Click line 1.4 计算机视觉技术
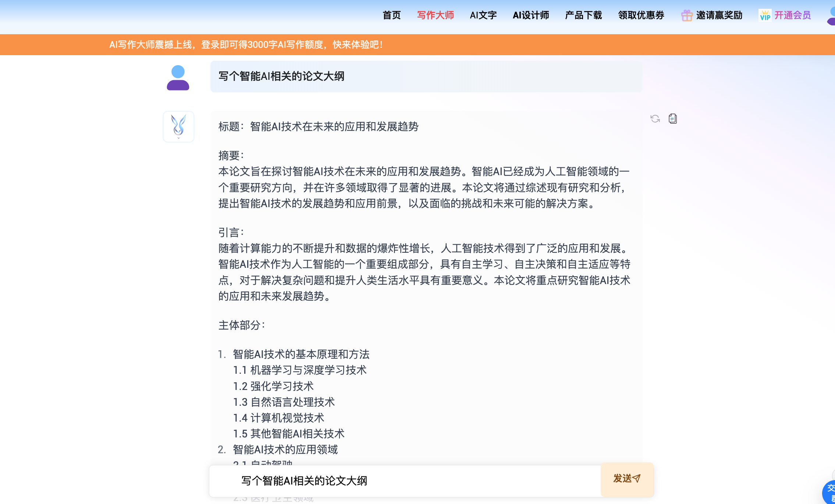The width and height of the screenshot is (835, 504). (278, 418)
